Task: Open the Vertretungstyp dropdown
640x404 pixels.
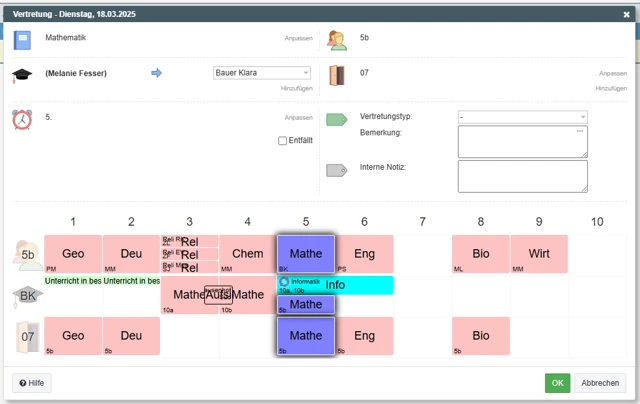Action: (x=522, y=117)
